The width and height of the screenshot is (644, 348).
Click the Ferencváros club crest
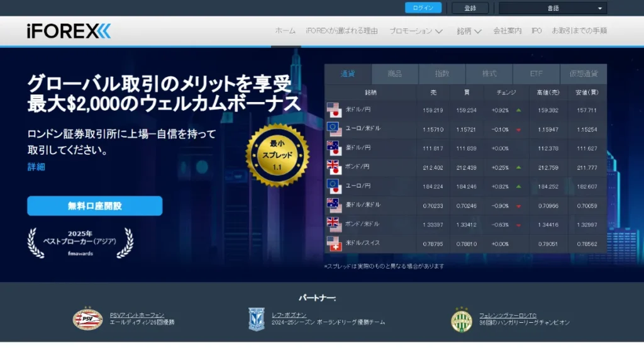(462, 320)
